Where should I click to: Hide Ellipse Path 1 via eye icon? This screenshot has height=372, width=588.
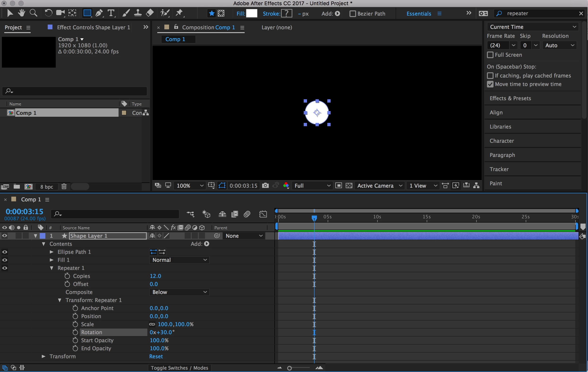(5, 252)
